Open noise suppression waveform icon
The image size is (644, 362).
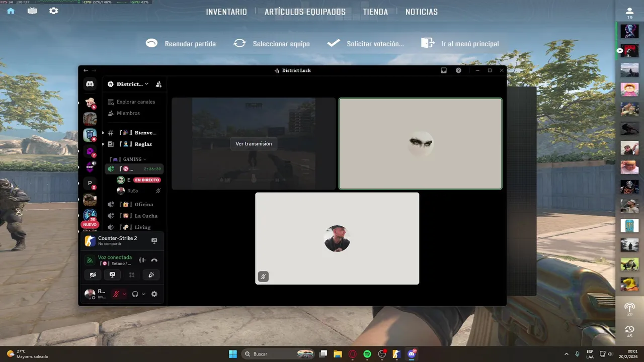click(142, 260)
